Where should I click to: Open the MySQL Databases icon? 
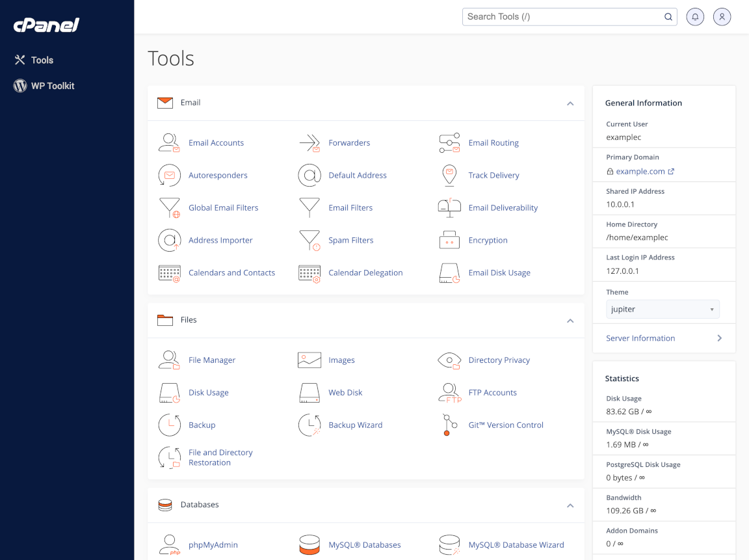tap(309, 545)
